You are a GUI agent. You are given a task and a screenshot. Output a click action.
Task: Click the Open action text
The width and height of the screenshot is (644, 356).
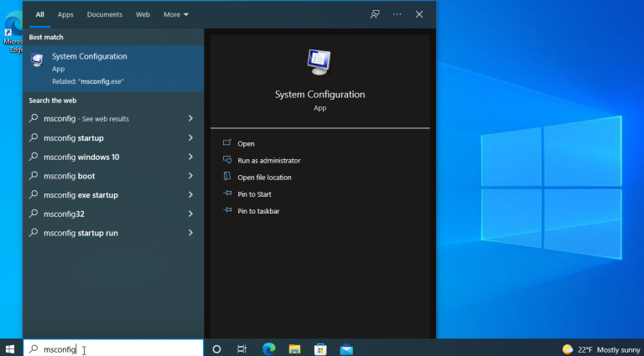coord(246,143)
